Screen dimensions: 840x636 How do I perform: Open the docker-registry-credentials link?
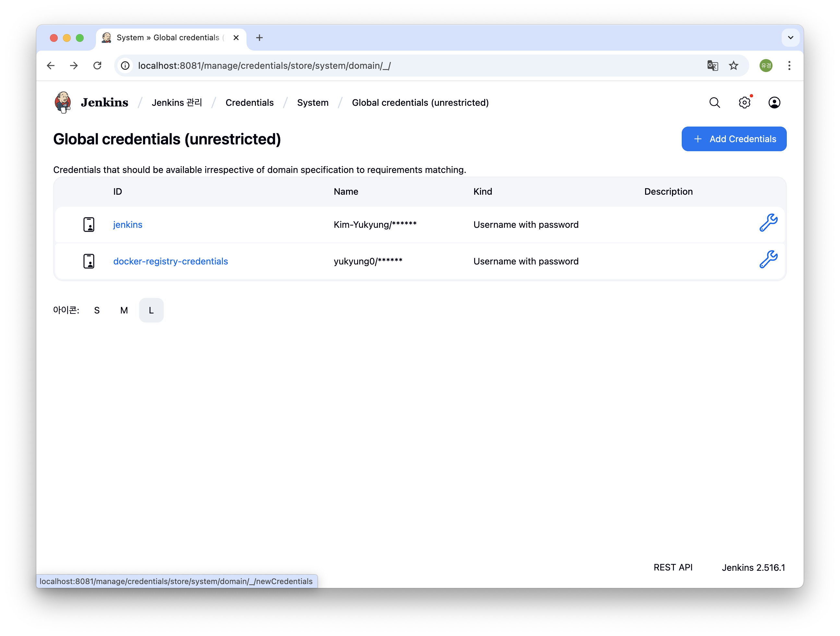click(x=171, y=262)
